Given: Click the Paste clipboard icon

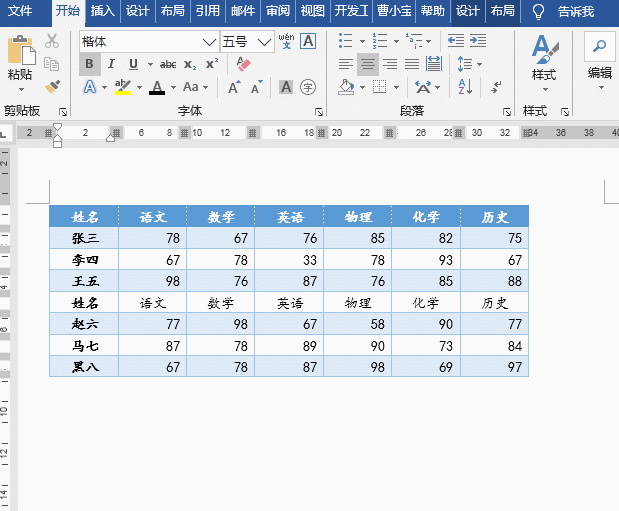Looking at the screenshot, I should coord(19,58).
